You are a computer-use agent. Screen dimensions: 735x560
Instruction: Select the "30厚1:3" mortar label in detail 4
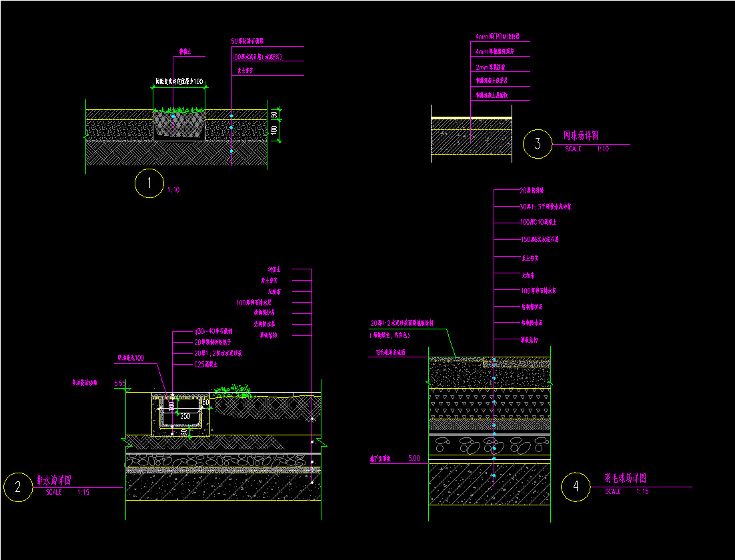(546, 207)
